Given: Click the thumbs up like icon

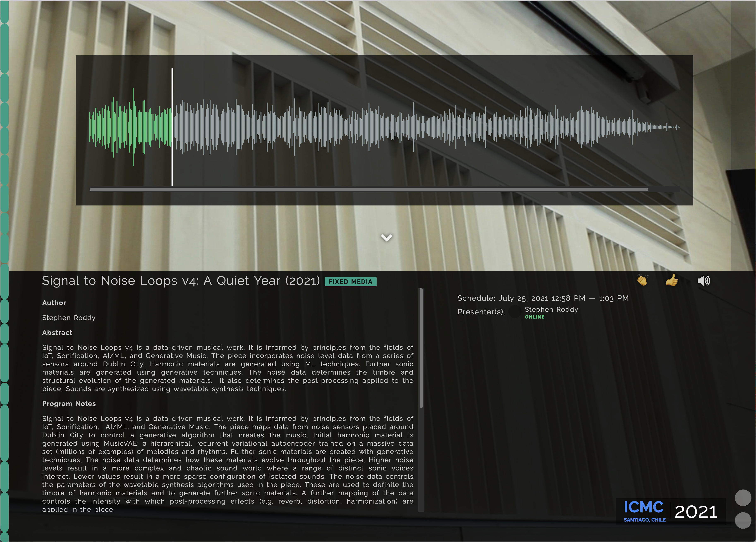Looking at the screenshot, I should tap(672, 281).
